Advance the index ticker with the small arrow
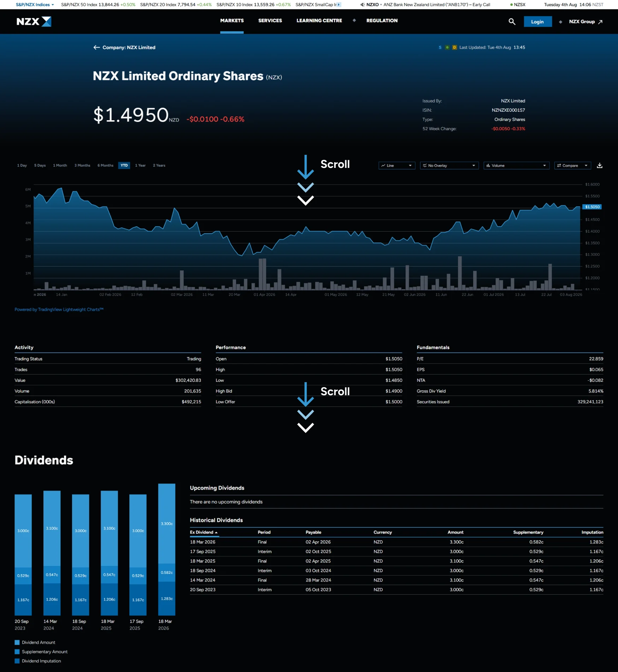The height and width of the screenshot is (672, 618). tap(339, 5)
